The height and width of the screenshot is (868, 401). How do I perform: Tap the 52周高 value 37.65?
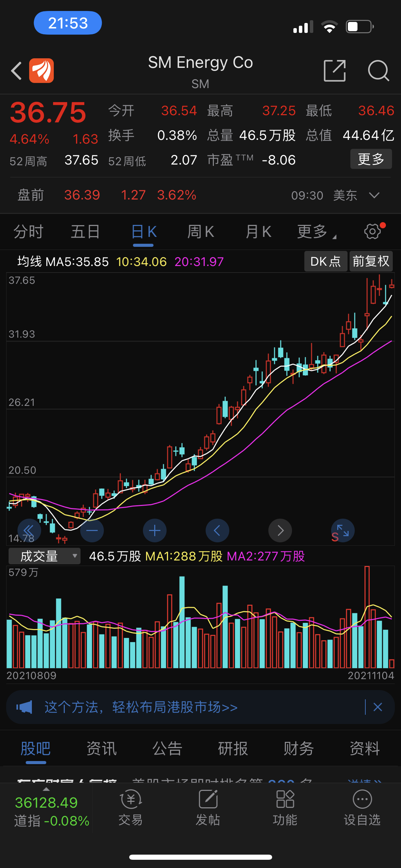tap(82, 160)
